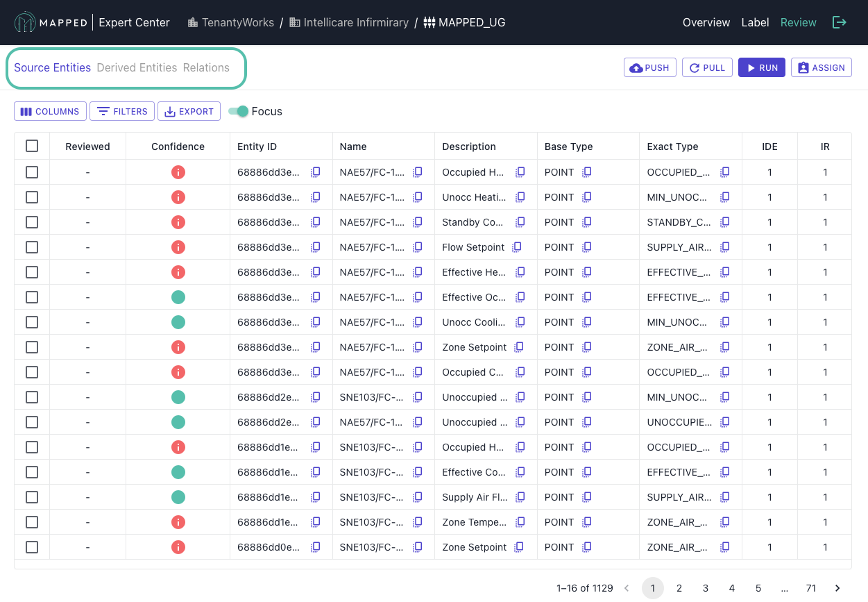
Task: Go to page 71
Action: pyautogui.click(x=811, y=588)
